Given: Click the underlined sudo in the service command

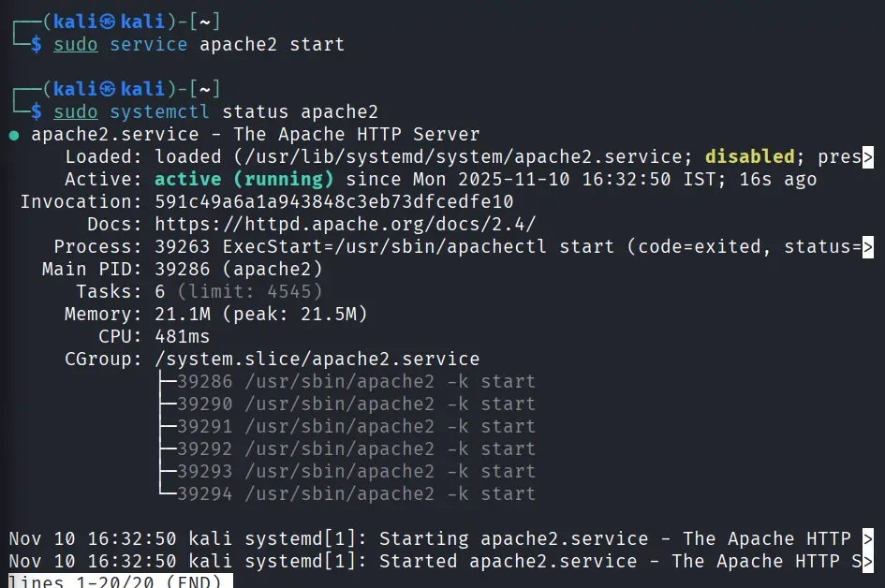Looking at the screenshot, I should point(75,45).
